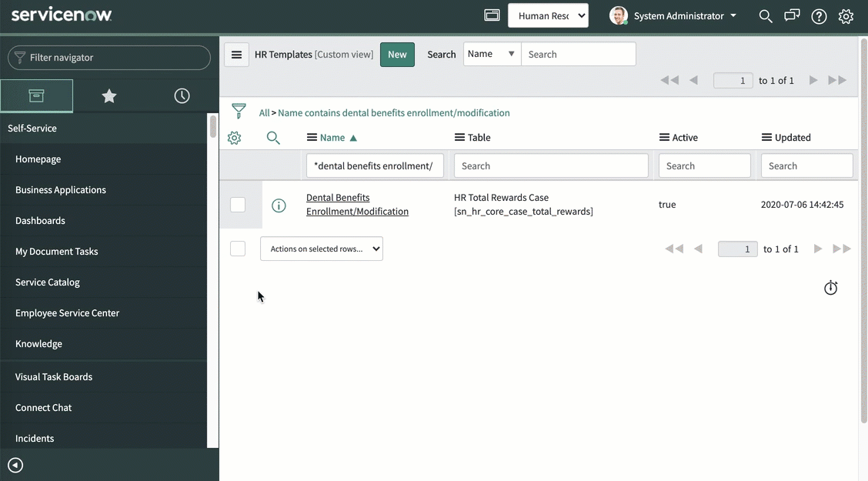Open Service Catalog module
The image size is (868, 481).
coord(48,282)
